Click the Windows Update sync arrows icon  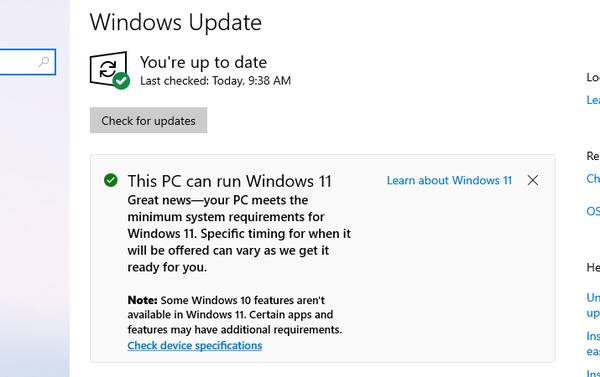[108, 69]
